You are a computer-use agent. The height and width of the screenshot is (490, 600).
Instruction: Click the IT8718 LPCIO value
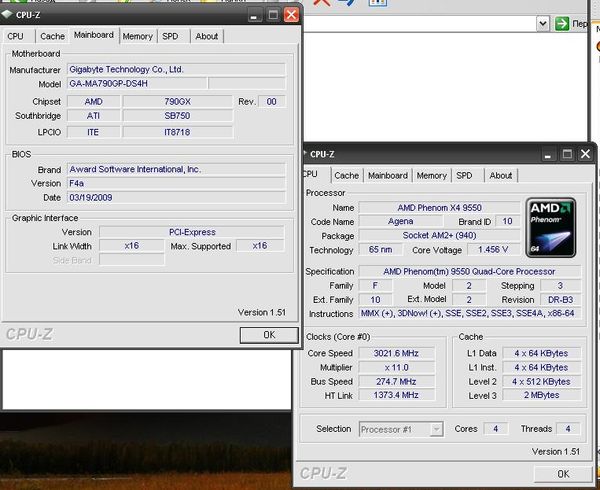tap(178, 132)
